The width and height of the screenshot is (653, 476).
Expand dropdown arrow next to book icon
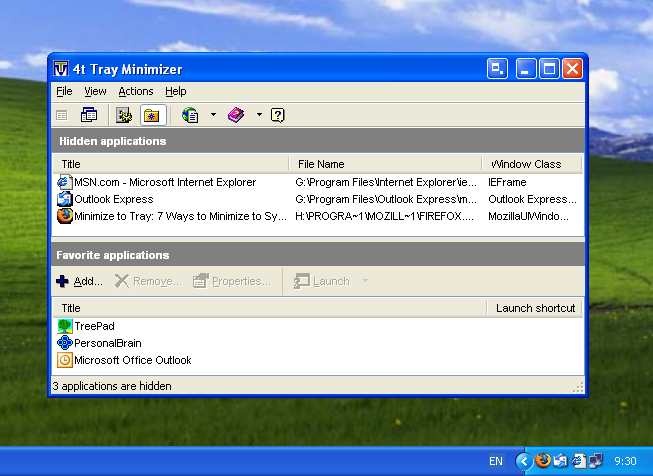258,115
